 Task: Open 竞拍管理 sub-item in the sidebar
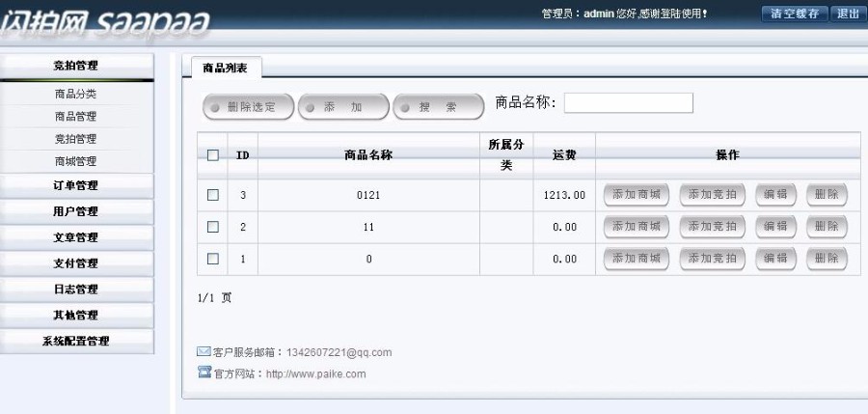pos(76,139)
